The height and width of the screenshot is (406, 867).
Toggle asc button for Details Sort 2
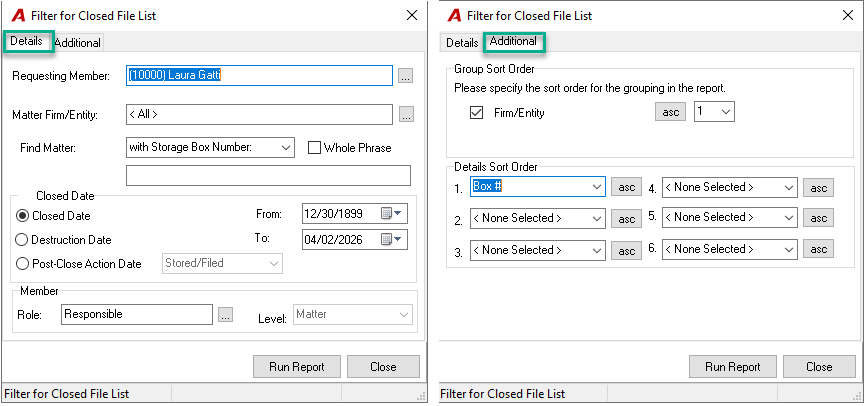(x=626, y=218)
